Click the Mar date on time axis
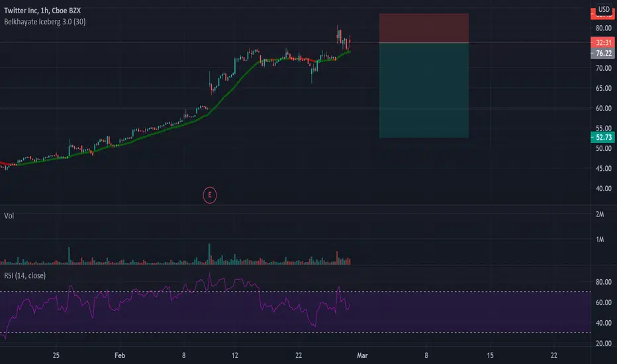This screenshot has width=617, height=364. [x=362, y=355]
